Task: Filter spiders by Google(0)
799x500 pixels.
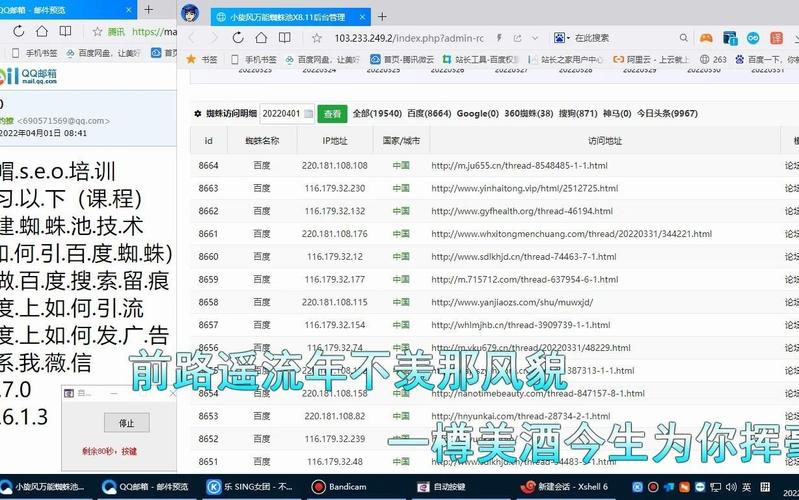Action: 477,114
